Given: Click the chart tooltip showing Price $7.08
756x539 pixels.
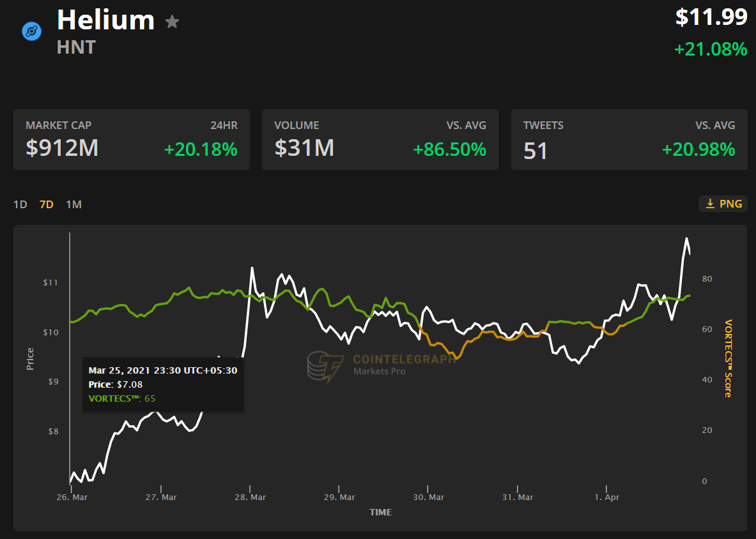Looking at the screenshot, I should pos(163,384).
